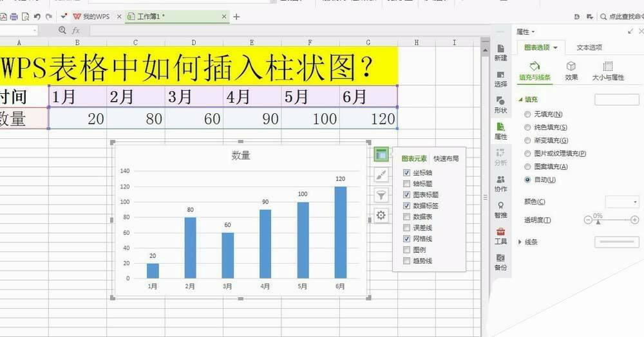Select the 效果 section

(571, 71)
